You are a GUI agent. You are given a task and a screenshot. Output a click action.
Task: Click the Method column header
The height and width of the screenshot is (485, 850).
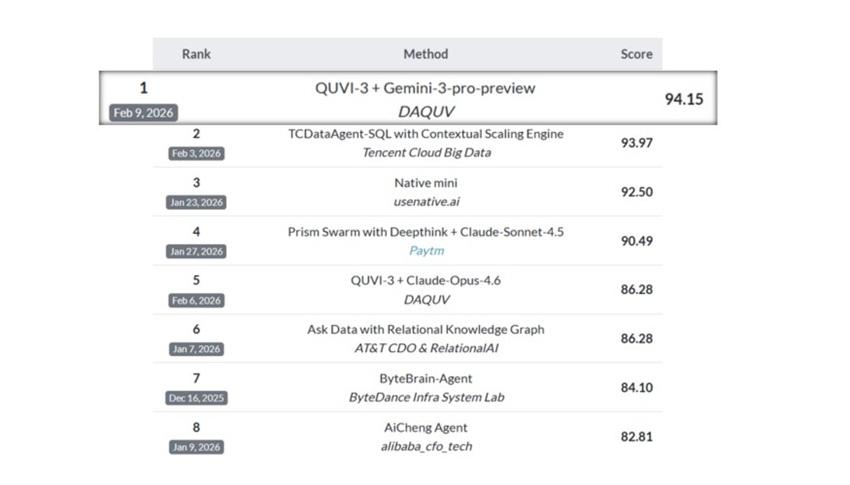pyautogui.click(x=425, y=54)
